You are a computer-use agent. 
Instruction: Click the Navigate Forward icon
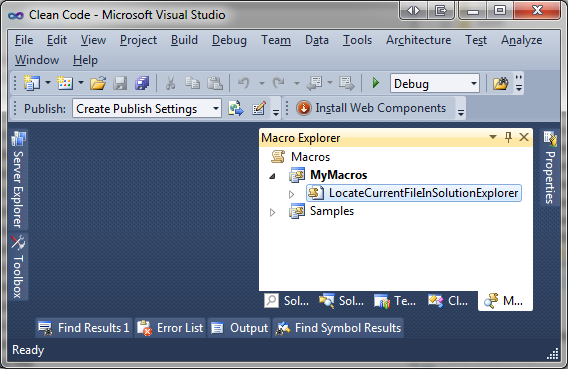coord(347,84)
